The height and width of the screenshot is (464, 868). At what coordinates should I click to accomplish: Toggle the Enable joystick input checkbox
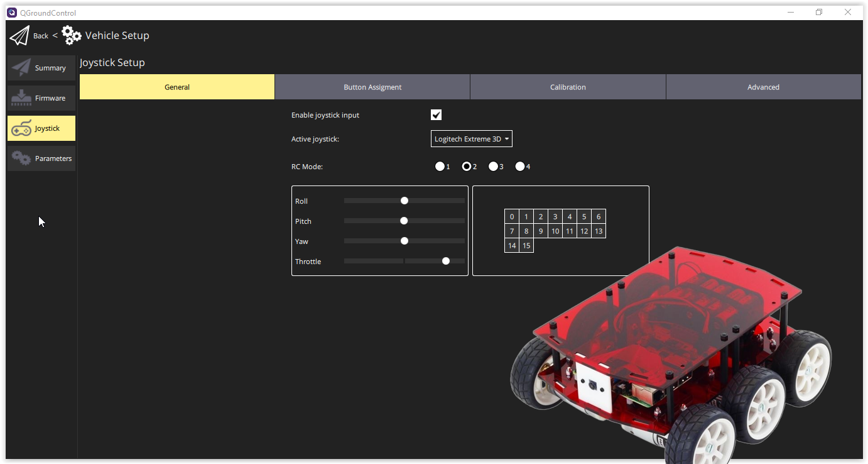coord(437,114)
